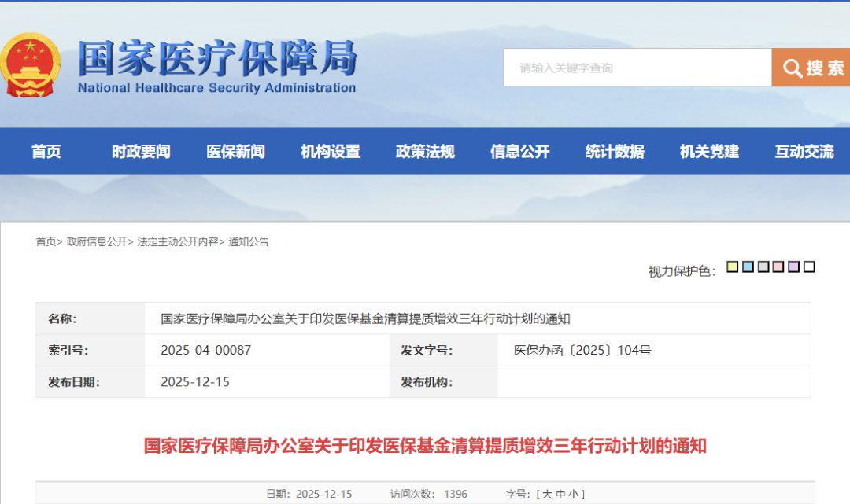This screenshot has width=850, height=504.
Task: Click the visit count 1396
Action: [456, 495]
